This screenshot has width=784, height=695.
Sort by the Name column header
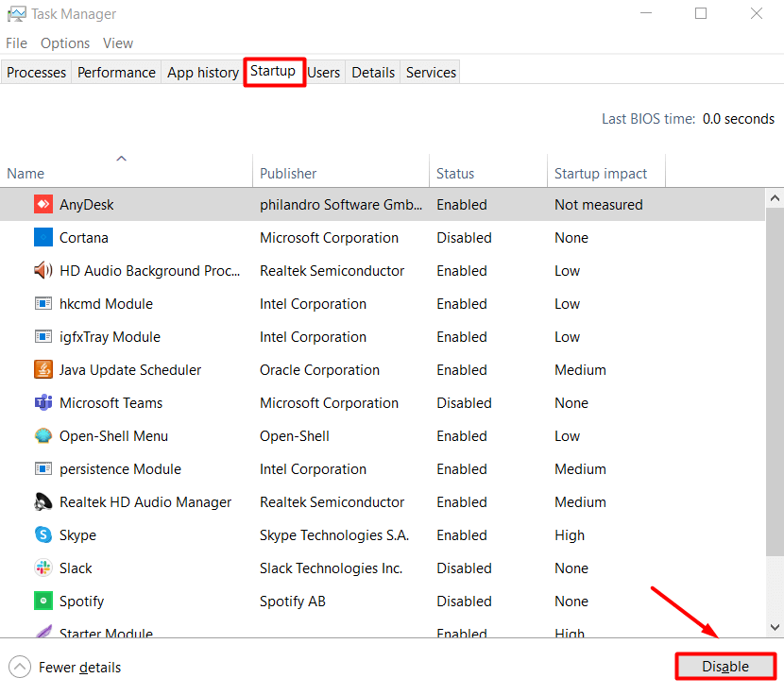(127, 170)
